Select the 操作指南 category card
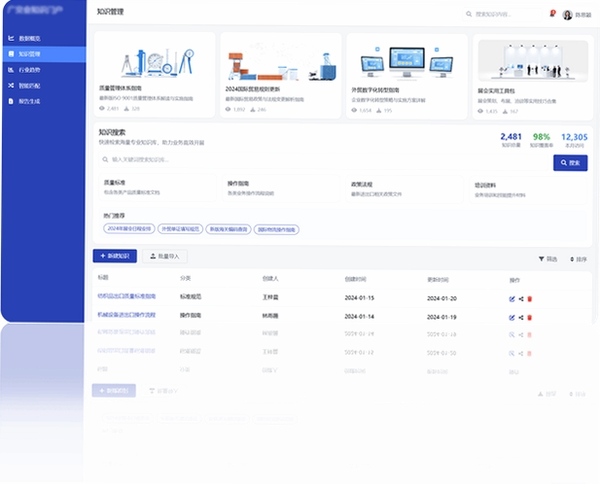The height and width of the screenshot is (484, 600). point(281,188)
